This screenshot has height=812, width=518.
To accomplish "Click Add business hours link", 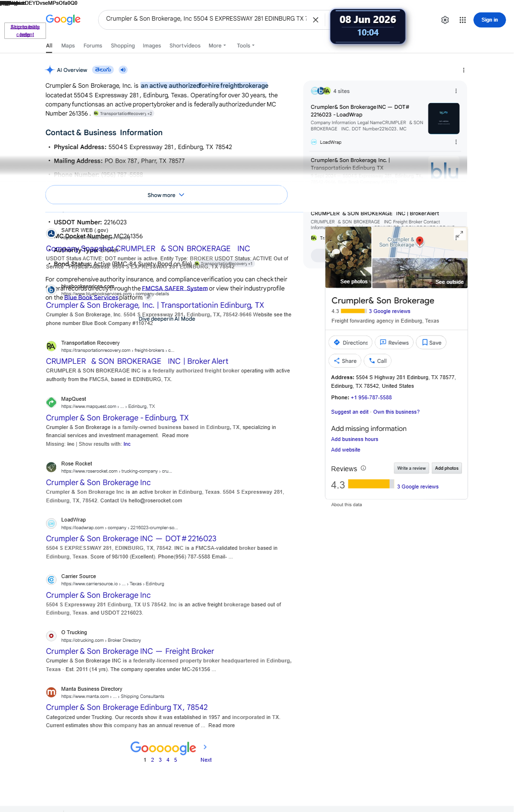I will click(355, 440).
